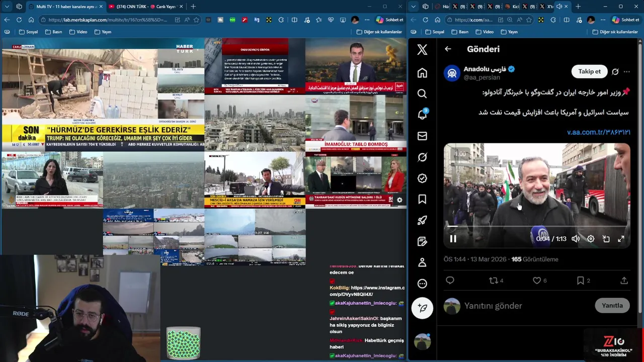
Task: Open the tab list dropdown in right browser
Action: point(413,7)
